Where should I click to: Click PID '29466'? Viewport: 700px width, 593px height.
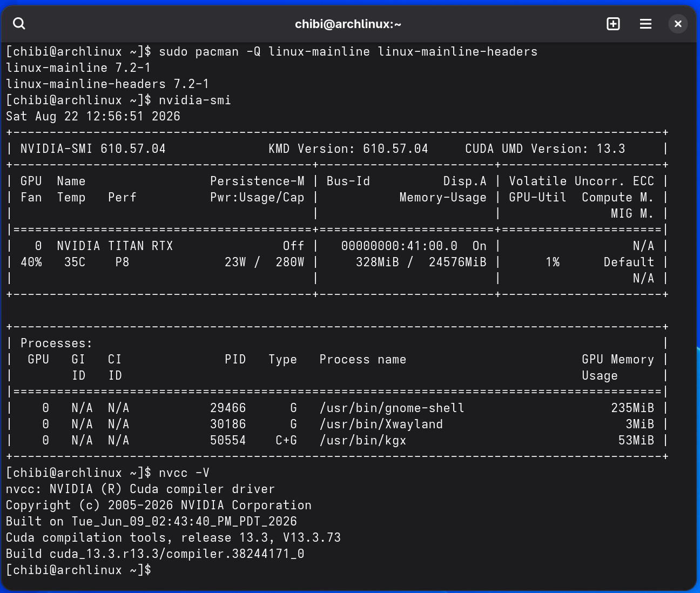click(x=228, y=408)
